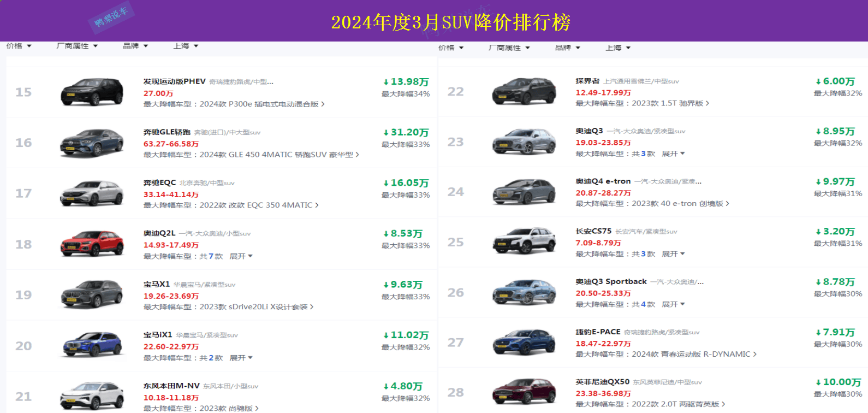868x413 pixels.
Task: Click the 33.14-41.14万 price range
Action: pos(171,194)
